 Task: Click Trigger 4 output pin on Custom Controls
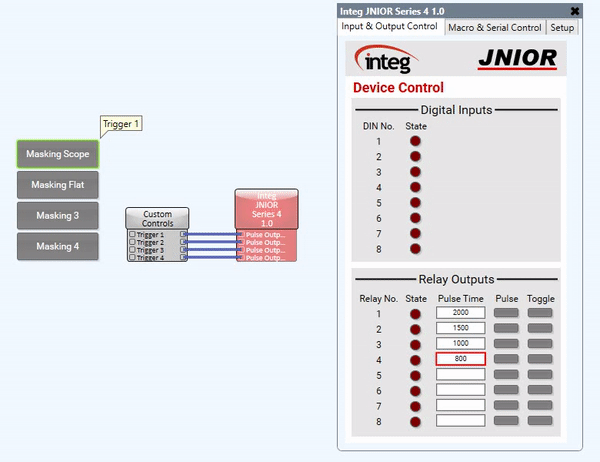click(183, 257)
